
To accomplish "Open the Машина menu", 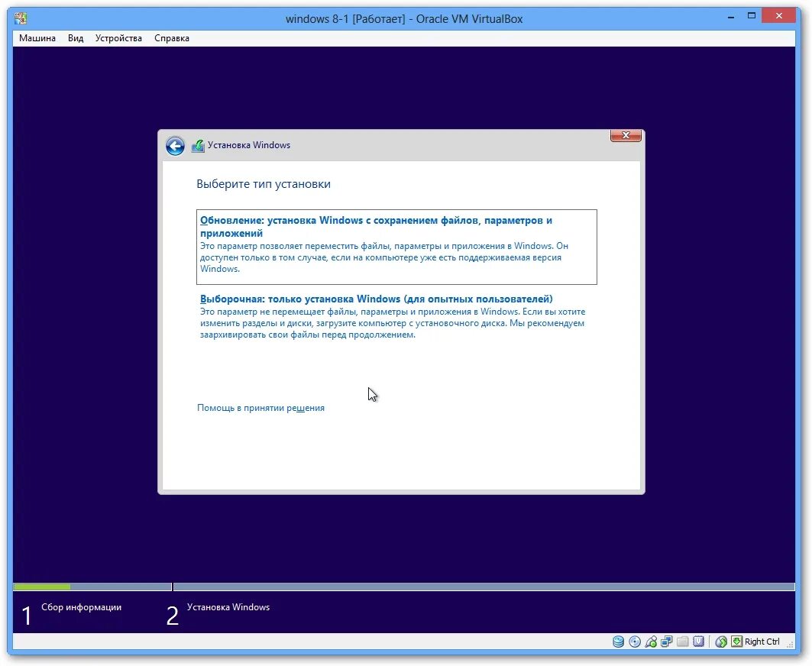I will 37,38.
